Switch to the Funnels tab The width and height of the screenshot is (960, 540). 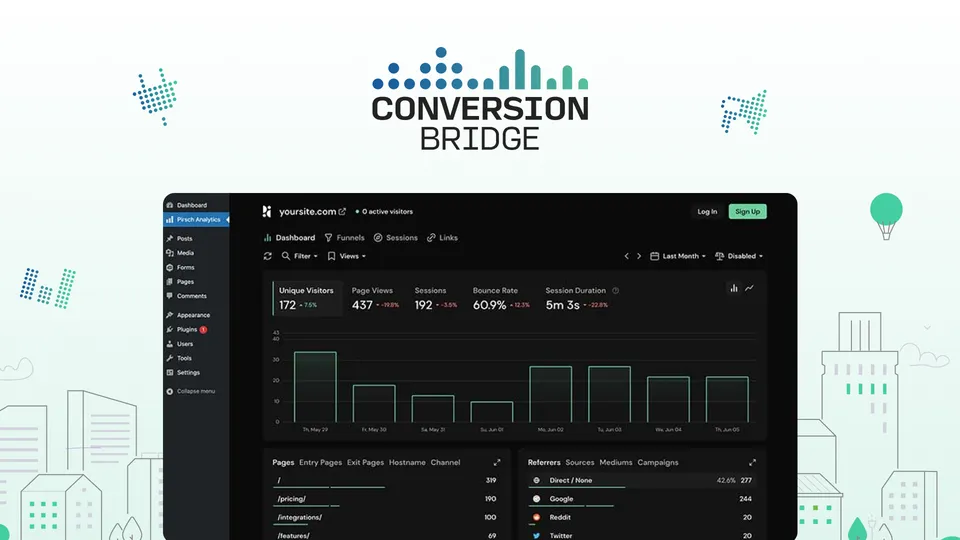[345, 238]
